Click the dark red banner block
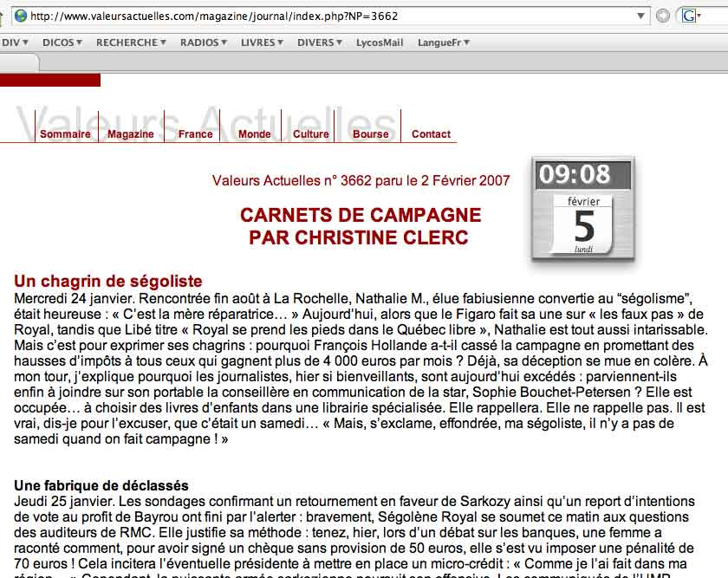The width and height of the screenshot is (728, 578). pyautogui.click(x=50, y=80)
